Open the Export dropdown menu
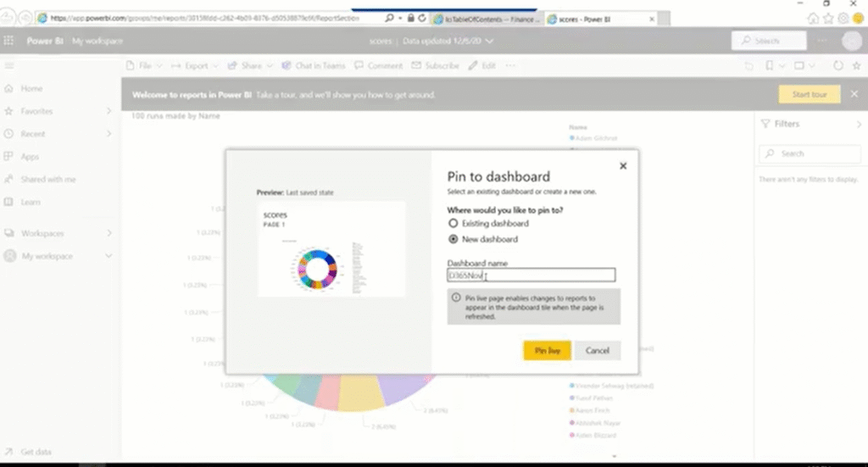Viewport: 868px width, 467px height. [196, 65]
